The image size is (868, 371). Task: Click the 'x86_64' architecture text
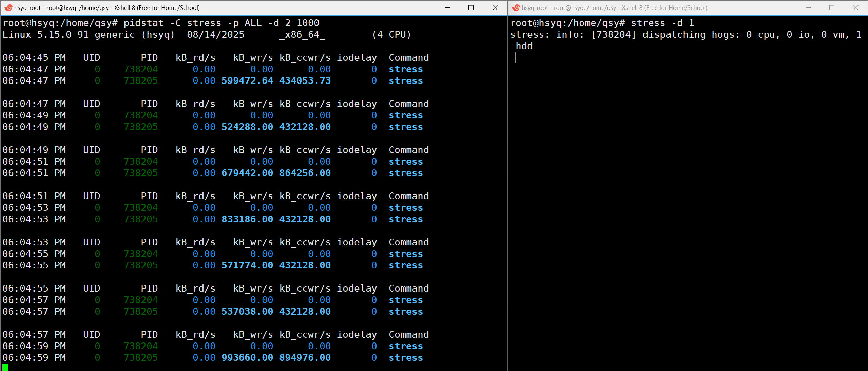(x=302, y=35)
